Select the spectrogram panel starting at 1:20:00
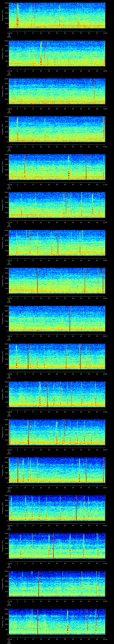Image resolution: width=114 pixels, height=644 pixels. (57, 167)
